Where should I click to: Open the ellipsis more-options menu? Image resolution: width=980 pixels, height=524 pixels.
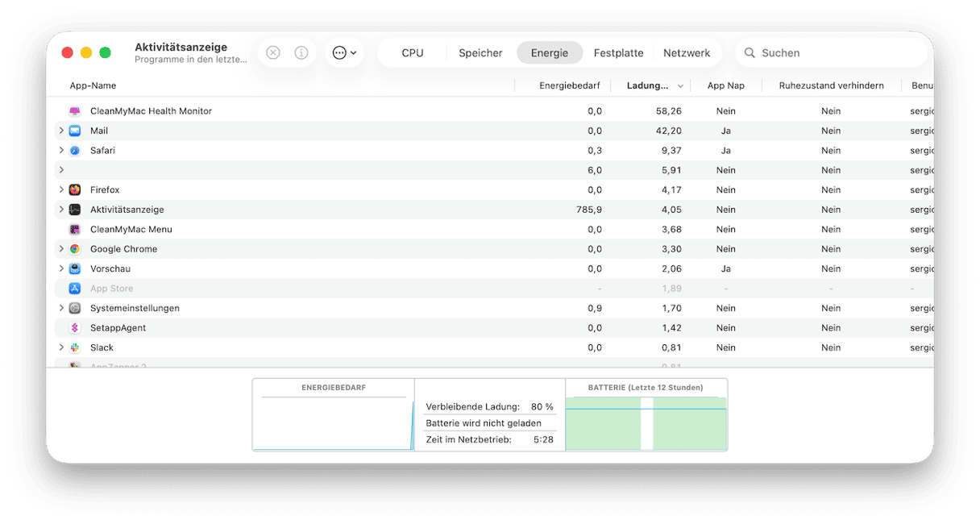[x=344, y=52]
